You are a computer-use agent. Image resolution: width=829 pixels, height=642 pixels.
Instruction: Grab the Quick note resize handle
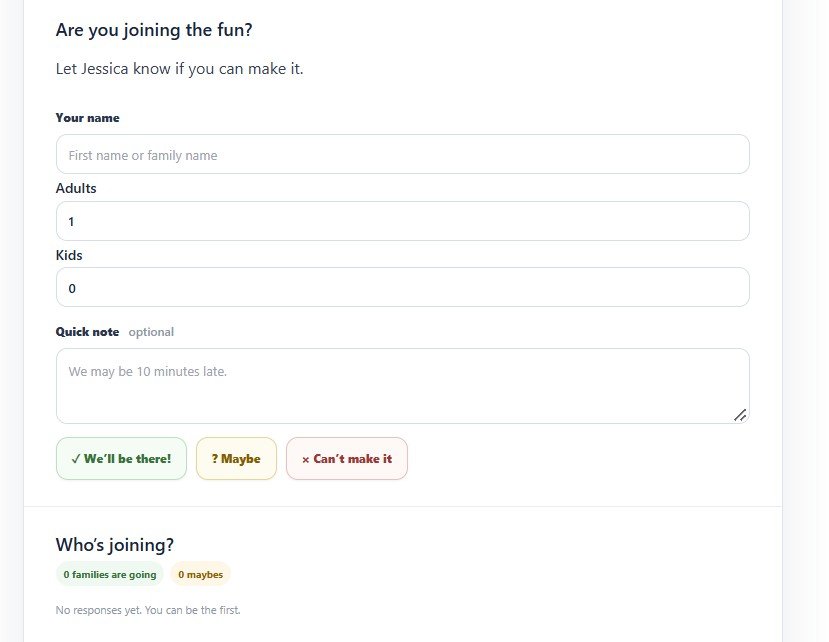(x=740, y=415)
